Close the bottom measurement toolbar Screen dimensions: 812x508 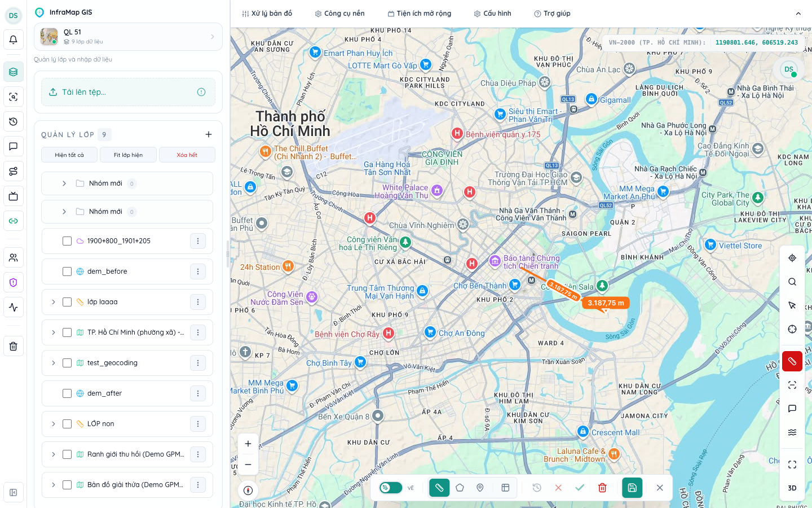coord(660,488)
